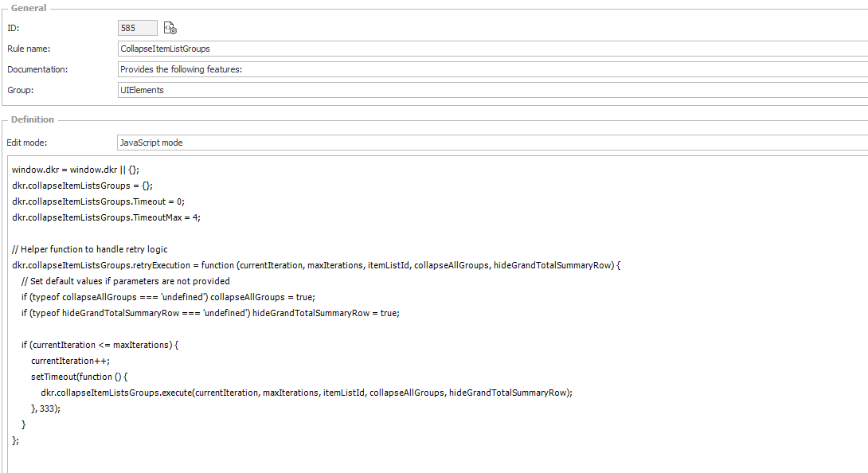The image size is (868, 473).
Task: Click the Definition section header
Action: (x=33, y=119)
